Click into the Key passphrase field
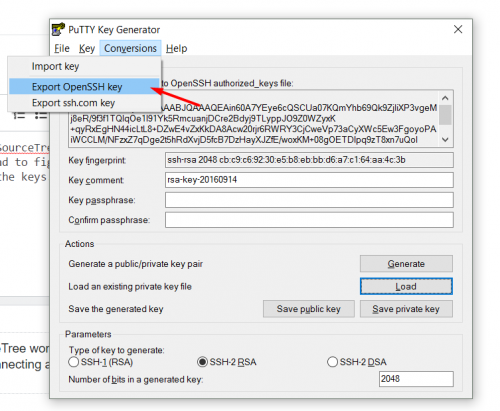Viewport: 500px width, 411px height. (309, 200)
